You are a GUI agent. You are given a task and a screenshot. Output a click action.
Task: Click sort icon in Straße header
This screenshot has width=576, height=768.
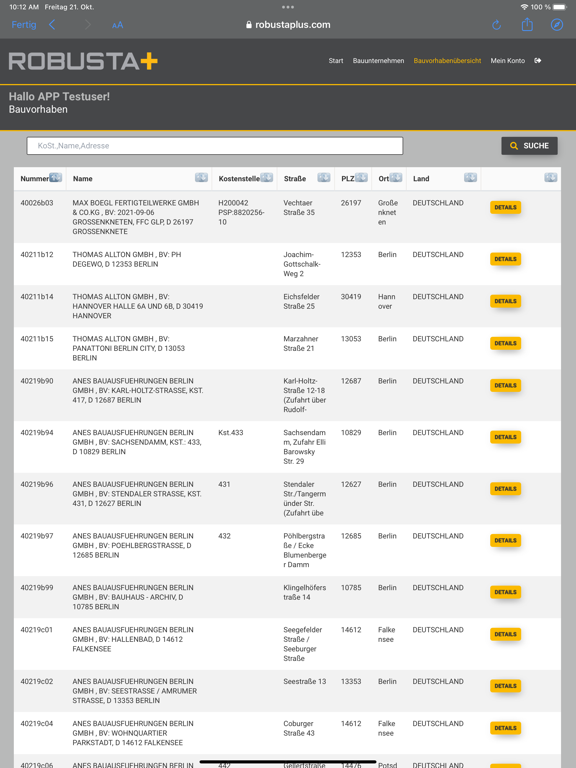click(x=324, y=177)
